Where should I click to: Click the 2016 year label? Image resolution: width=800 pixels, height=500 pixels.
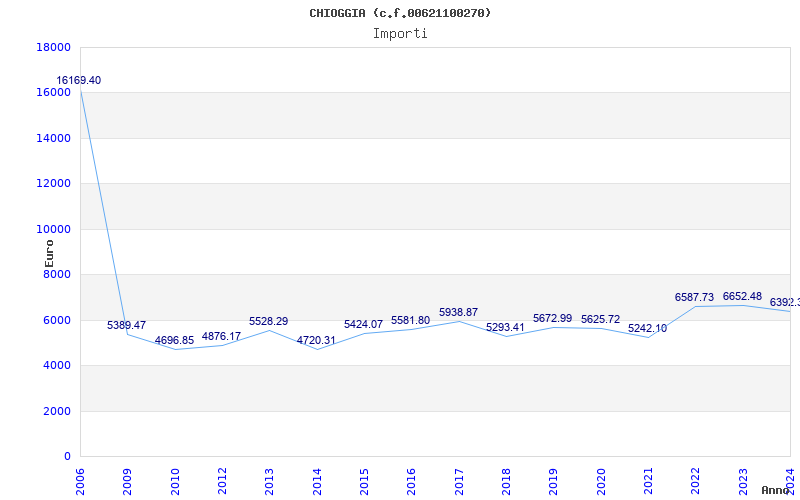pos(412,481)
